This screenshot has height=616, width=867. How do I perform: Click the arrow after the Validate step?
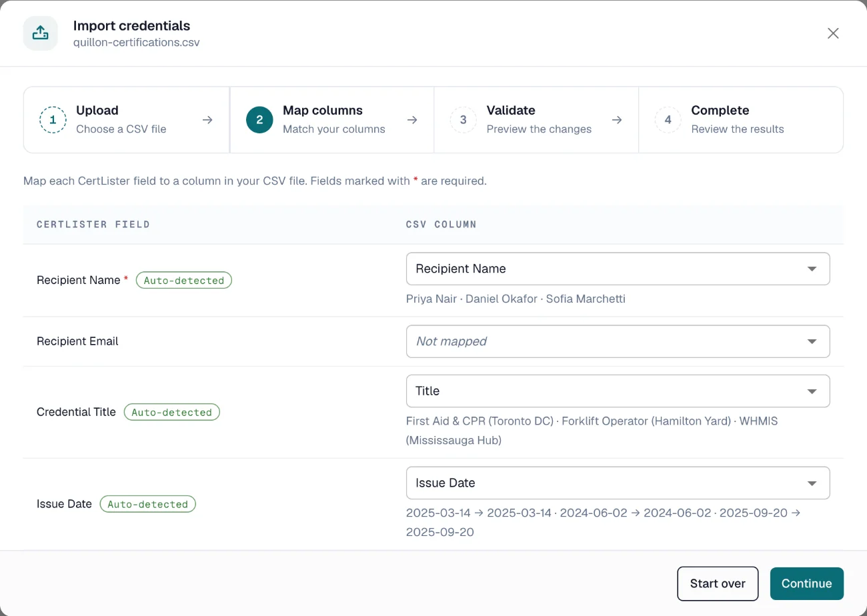point(617,120)
